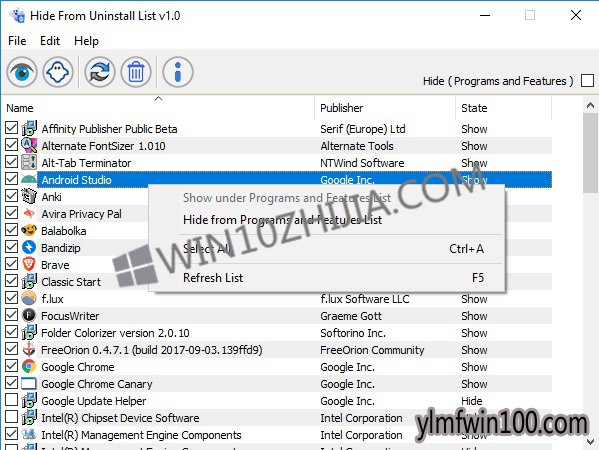Image resolution: width=599 pixels, height=450 pixels.
Task: Check the Google Update Helper checkbox
Action: pyautogui.click(x=11, y=400)
